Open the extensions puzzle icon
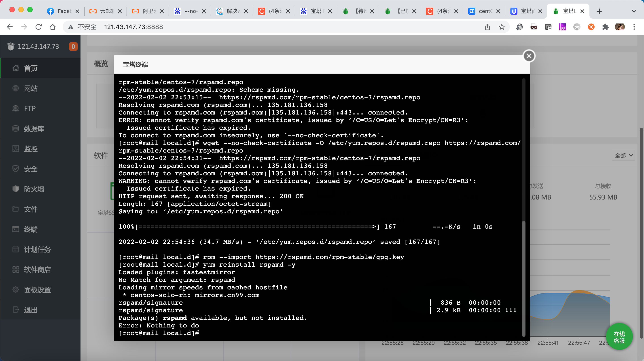This screenshot has height=361, width=644. tap(605, 27)
